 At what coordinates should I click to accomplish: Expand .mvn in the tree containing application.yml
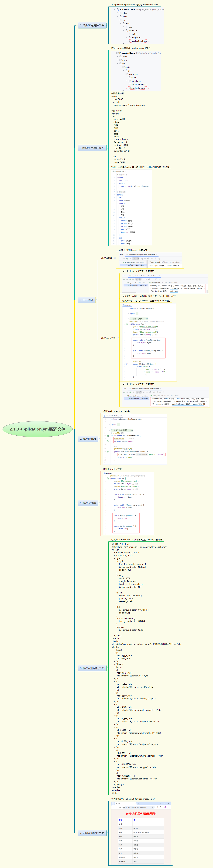tap(117, 60)
